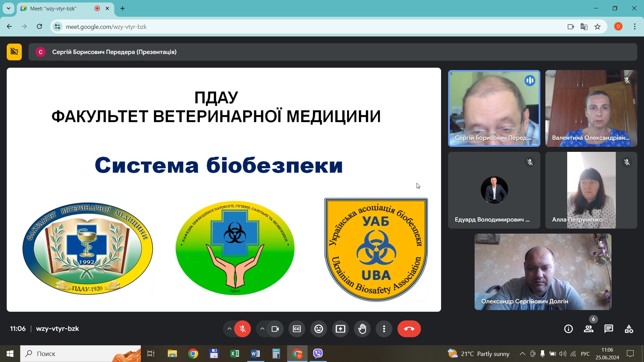Viewport: 644px width, 362px height.
Task: Select Едуард Володимирович participant tile
Action: (x=494, y=190)
